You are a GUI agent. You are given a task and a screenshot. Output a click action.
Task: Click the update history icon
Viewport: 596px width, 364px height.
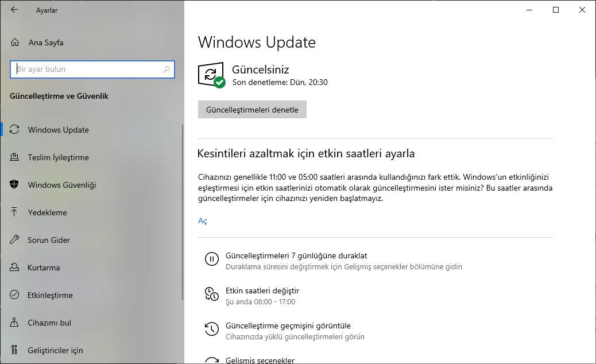click(x=212, y=330)
